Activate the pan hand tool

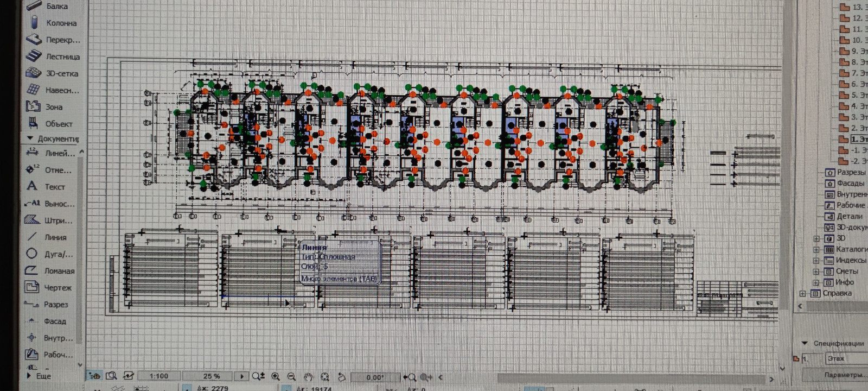(308, 376)
